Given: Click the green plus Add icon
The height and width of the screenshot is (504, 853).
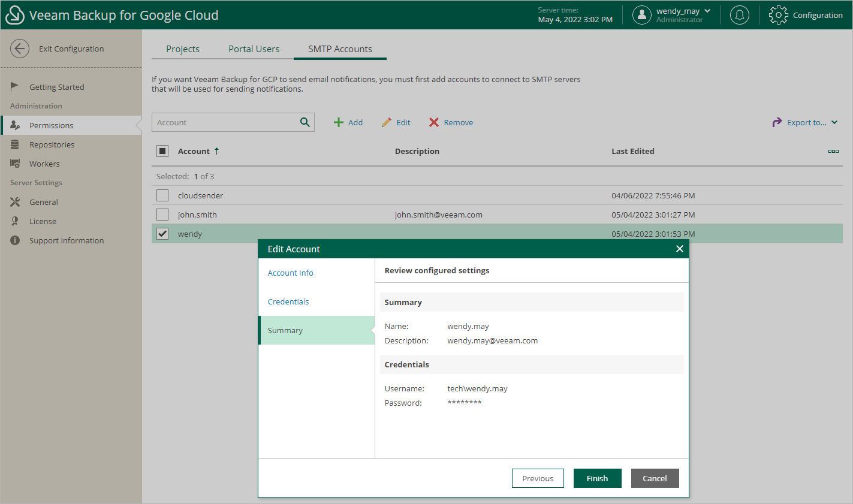Looking at the screenshot, I should click(x=339, y=122).
